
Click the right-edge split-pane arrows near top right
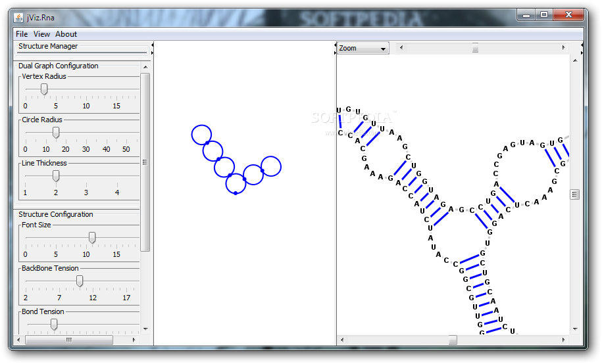pyautogui.click(x=582, y=49)
